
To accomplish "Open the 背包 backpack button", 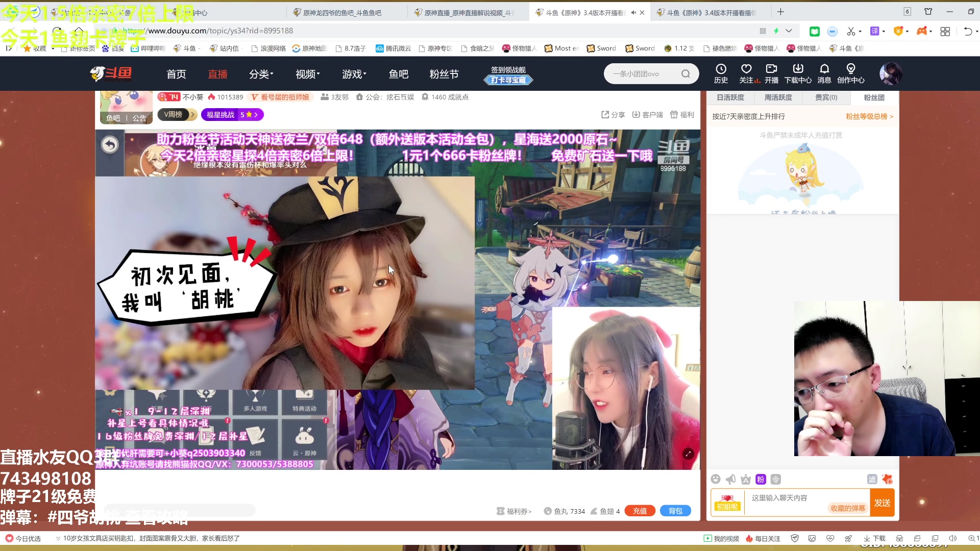I will point(675,511).
